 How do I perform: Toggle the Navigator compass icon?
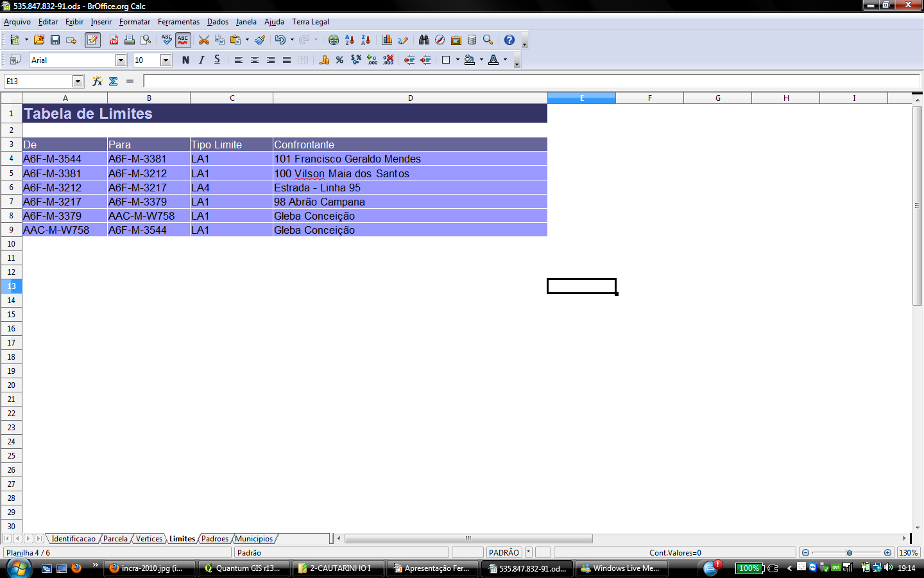pyautogui.click(x=440, y=40)
